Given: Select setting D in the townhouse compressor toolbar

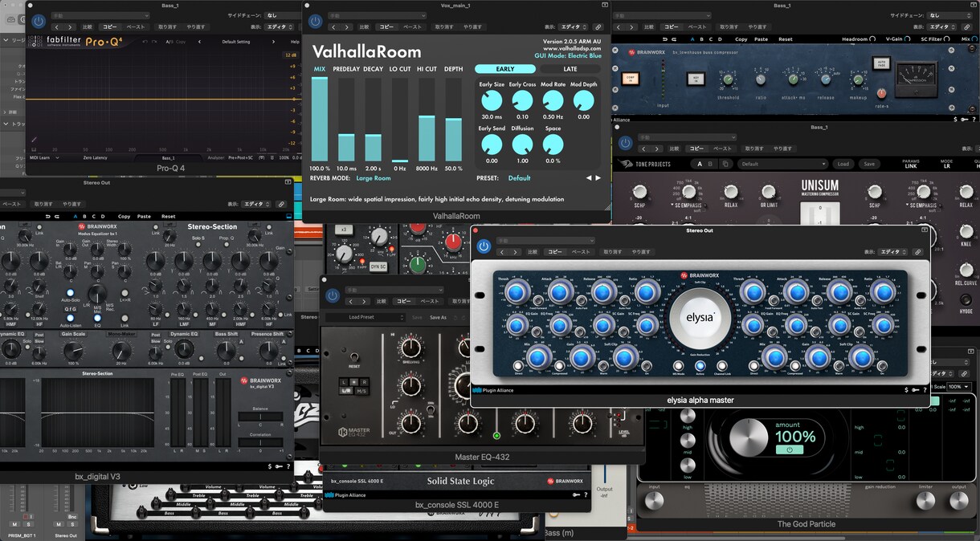Looking at the screenshot, I should click(x=720, y=39).
